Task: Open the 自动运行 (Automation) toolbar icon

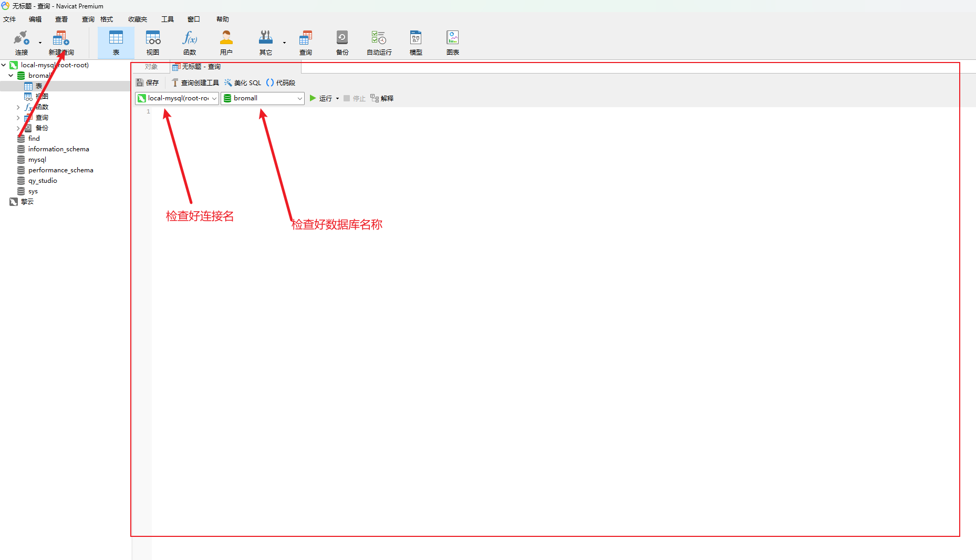Action: point(379,43)
